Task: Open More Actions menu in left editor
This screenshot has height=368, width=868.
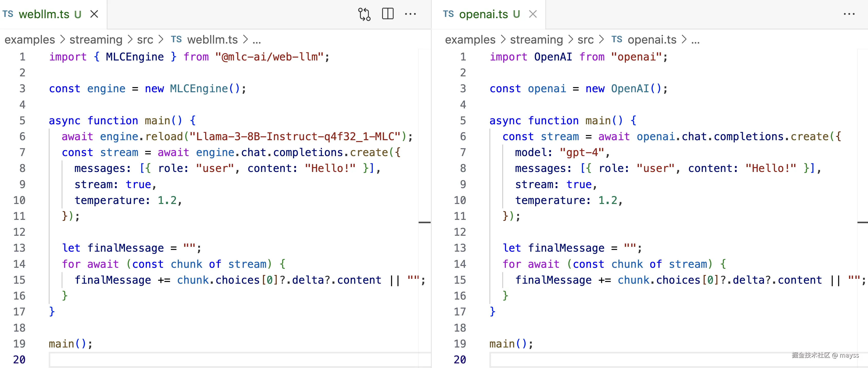Action: [x=410, y=14]
